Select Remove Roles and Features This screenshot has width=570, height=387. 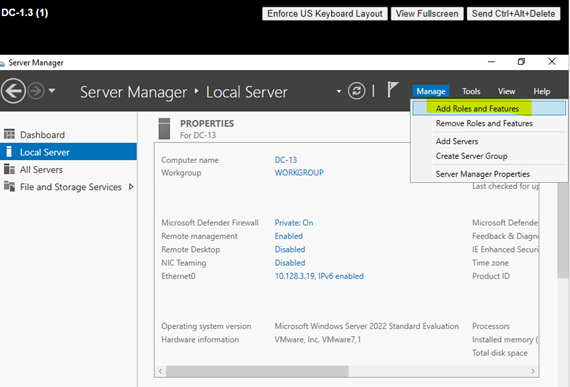point(489,123)
